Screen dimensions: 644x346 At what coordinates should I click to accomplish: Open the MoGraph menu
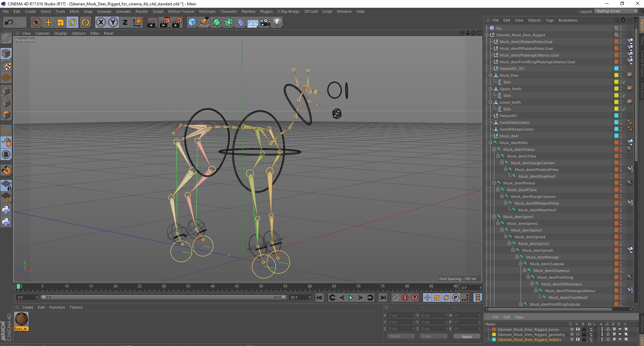207,11
